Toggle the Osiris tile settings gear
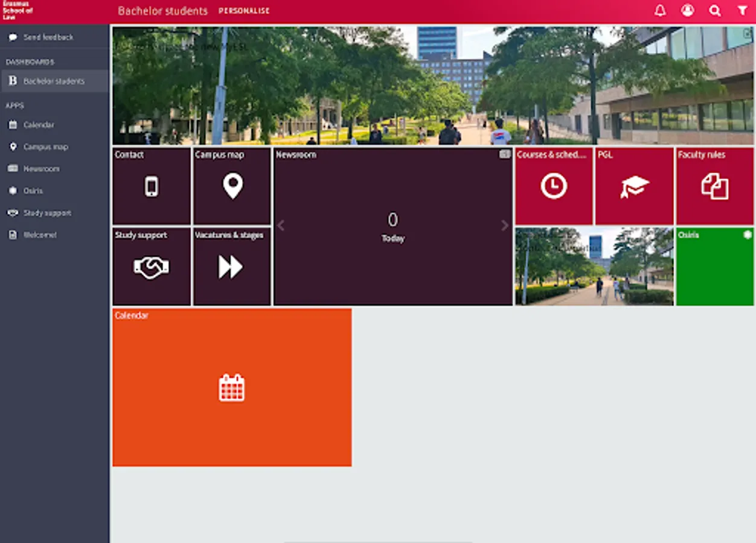The width and height of the screenshot is (756, 543). click(x=746, y=236)
